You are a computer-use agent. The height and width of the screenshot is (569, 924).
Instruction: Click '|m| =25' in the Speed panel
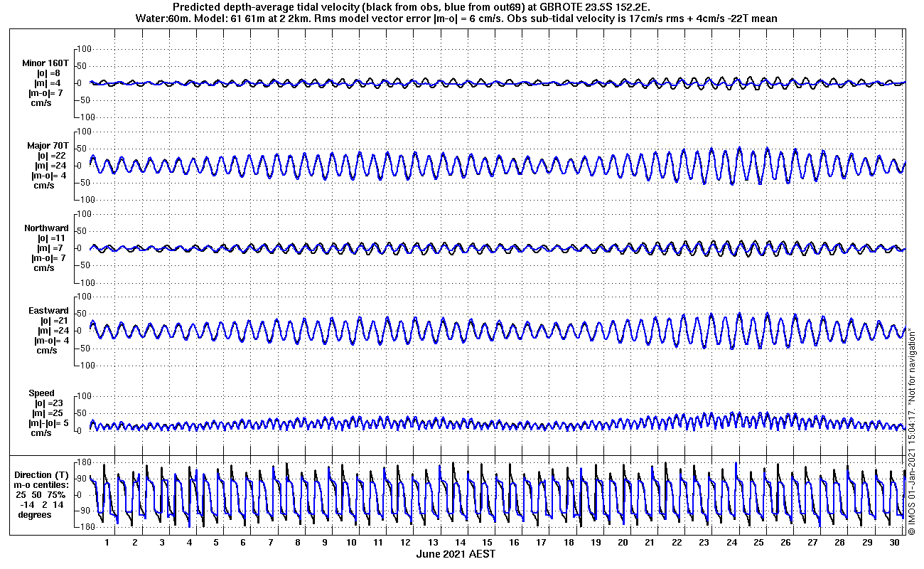(x=49, y=413)
